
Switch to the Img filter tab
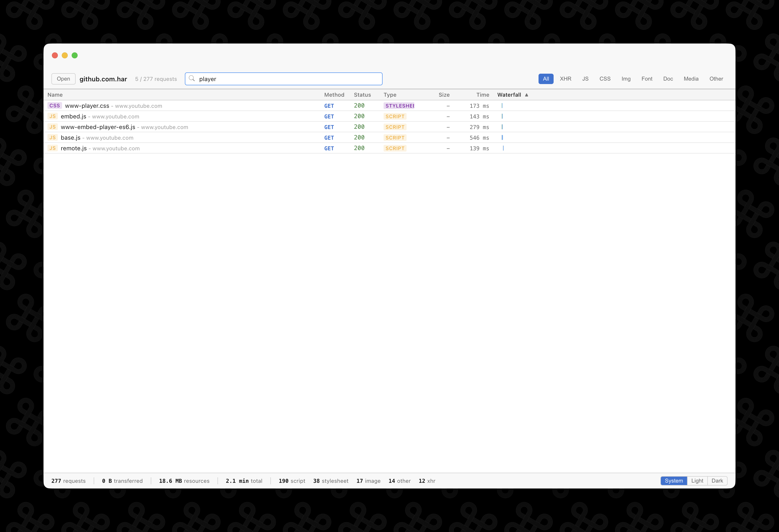(x=626, y=78)
